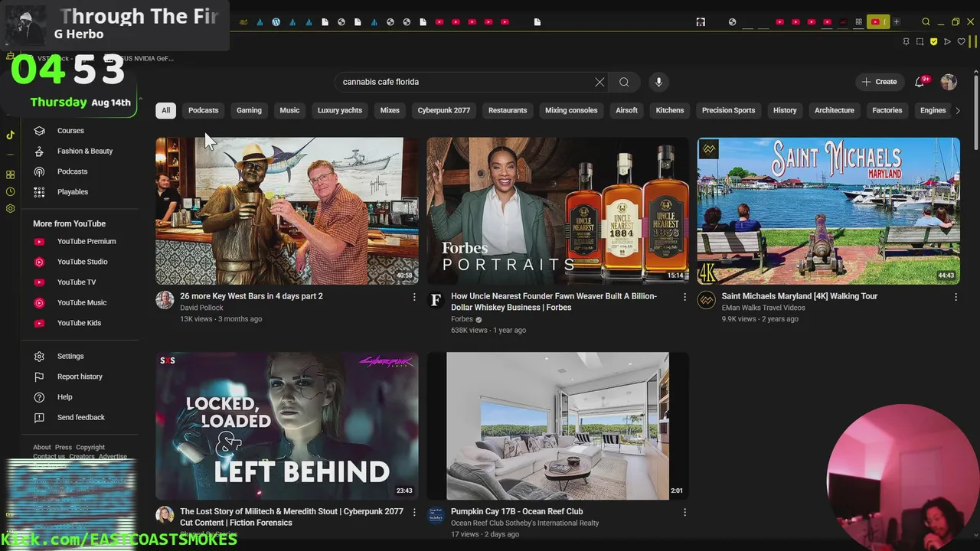The width and height of the screenshot is (980, 551).
Task: Open Report history
Action: (x=79, y=377)
